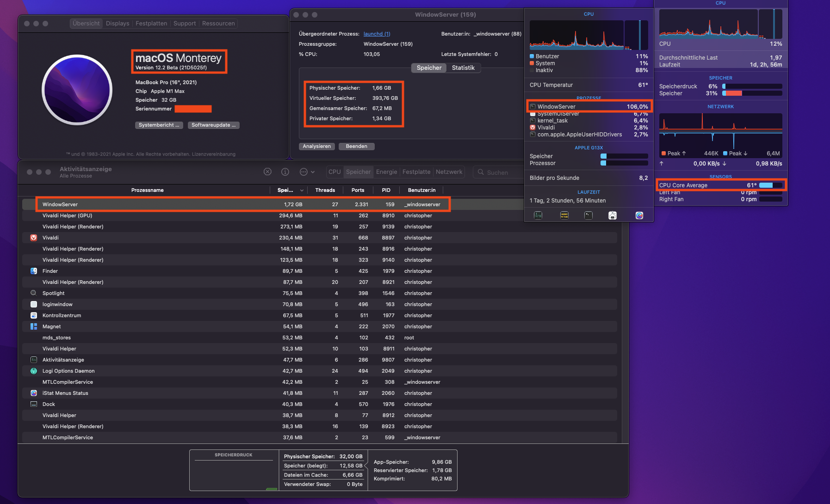Click the Right Fan rpm bar
The image size is (830, 504).
point(771,199)
